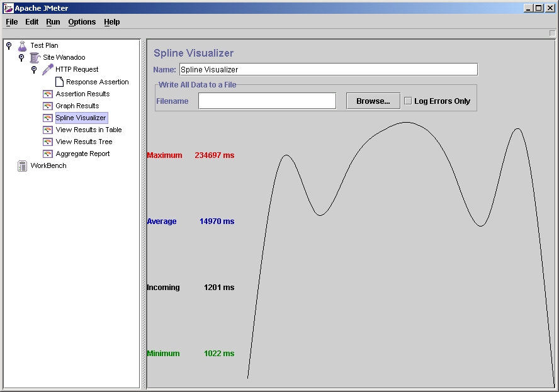Enable the Log Errors Only checkbox
Screen dimensions: 559x392
[x=408, y=101]
